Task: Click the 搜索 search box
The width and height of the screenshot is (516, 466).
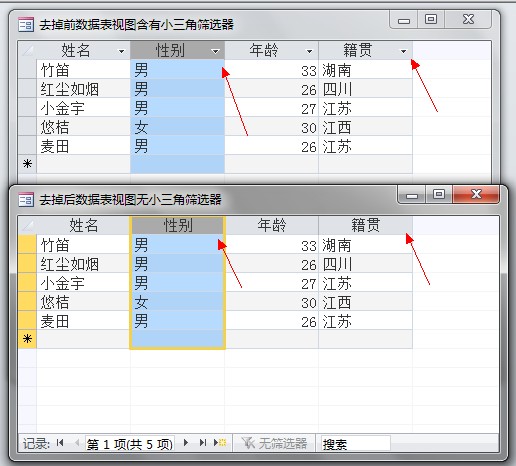Action: pyautogui.click(x=355, y=443)
